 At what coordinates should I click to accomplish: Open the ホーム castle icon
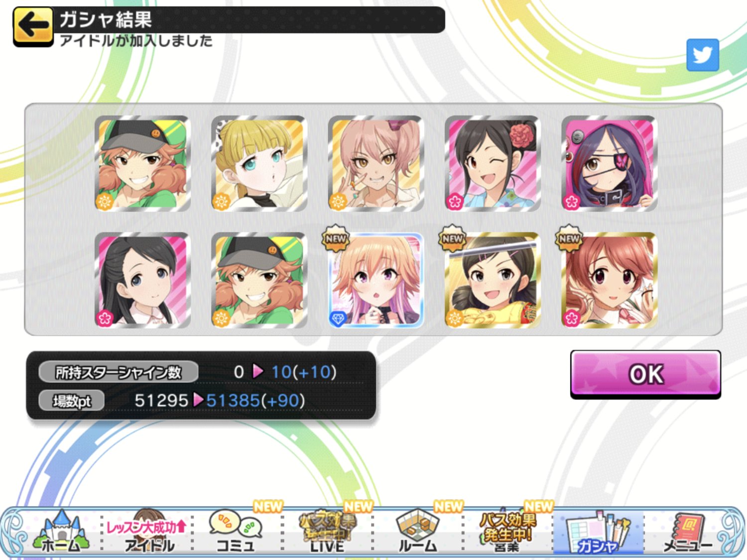pyautogui.click(x=61, y=532)
